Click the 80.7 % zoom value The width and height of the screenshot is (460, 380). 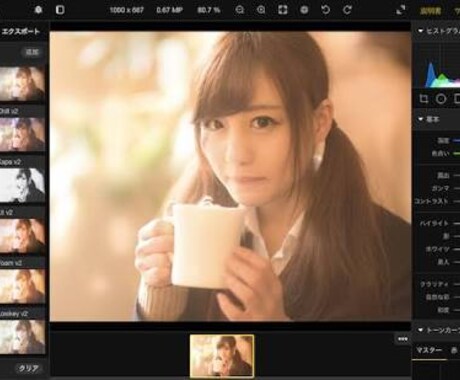pyautogui.click(x=209, y=10)
